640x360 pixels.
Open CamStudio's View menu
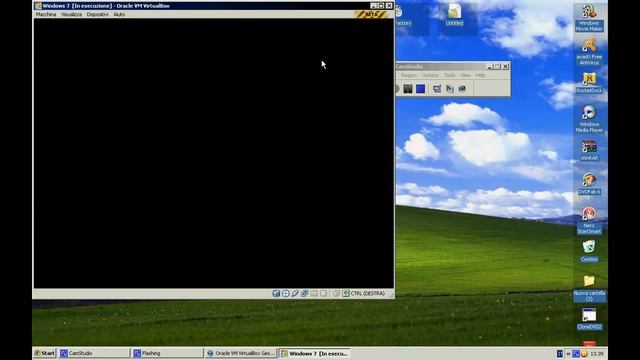465,76
